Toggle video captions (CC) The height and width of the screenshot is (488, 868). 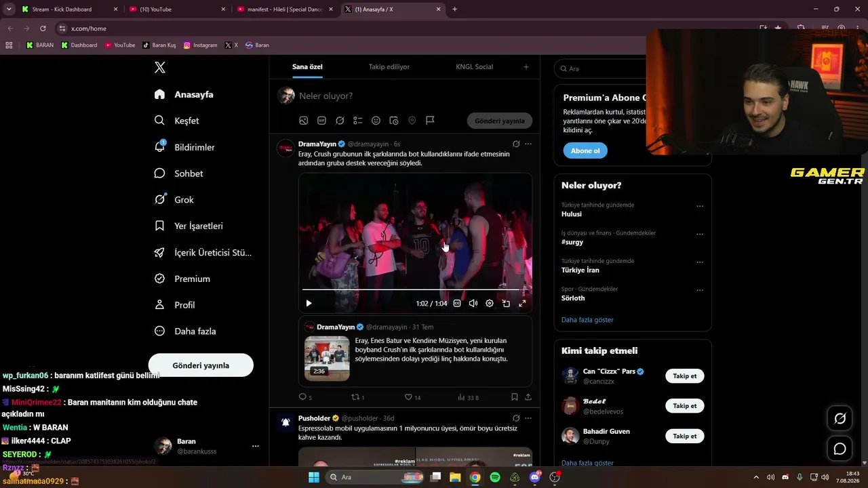457,304
